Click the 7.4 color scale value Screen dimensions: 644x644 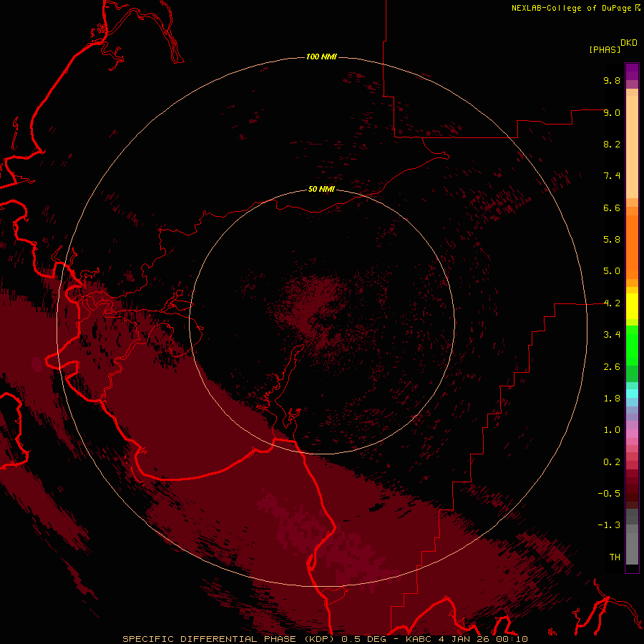coord(612,176)
